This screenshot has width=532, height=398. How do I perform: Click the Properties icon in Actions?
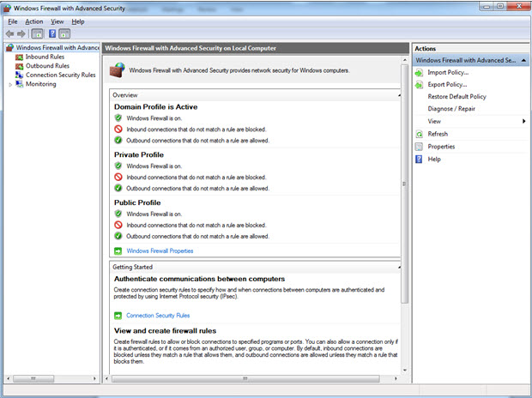point(420,147)
